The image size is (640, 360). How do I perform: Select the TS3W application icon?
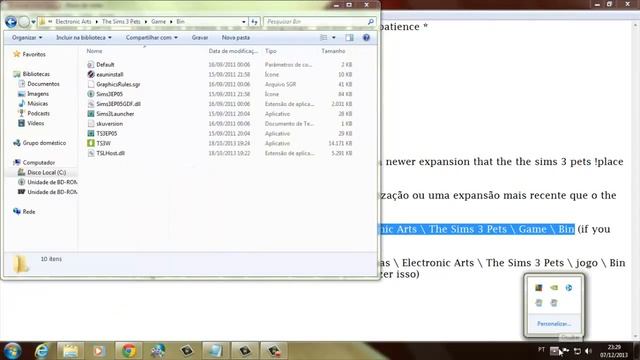(91, 143)
